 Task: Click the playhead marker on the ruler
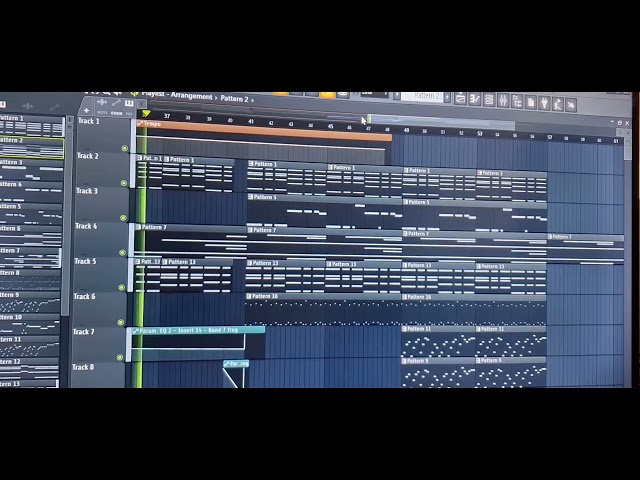tap(146, 114)
